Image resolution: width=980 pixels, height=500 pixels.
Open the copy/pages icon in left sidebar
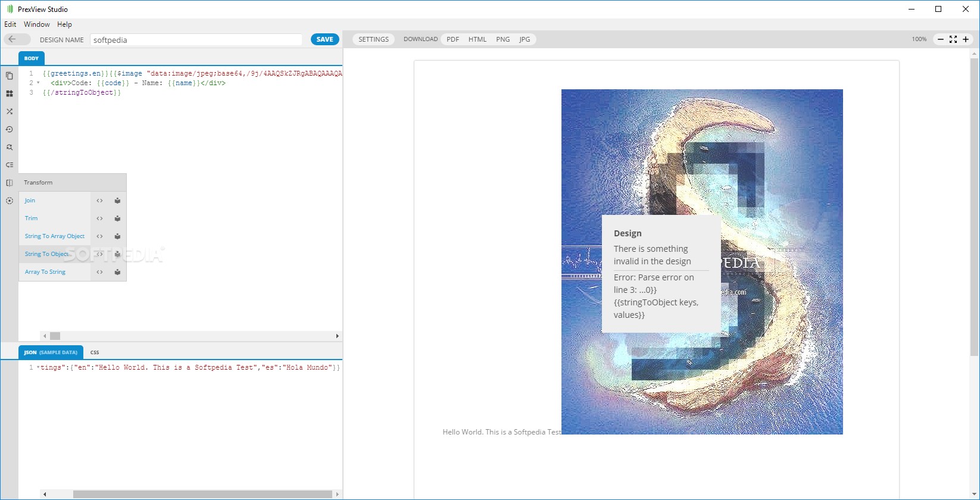click(10, 76)
